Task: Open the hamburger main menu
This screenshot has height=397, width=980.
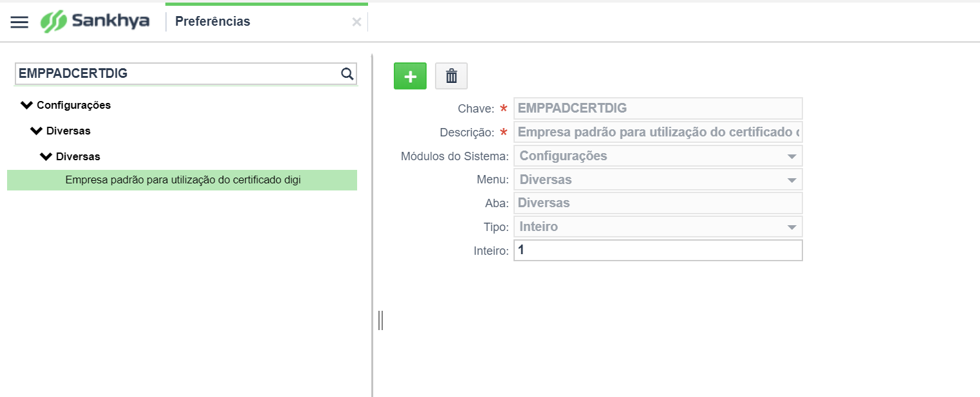Action: pos(20,22)
